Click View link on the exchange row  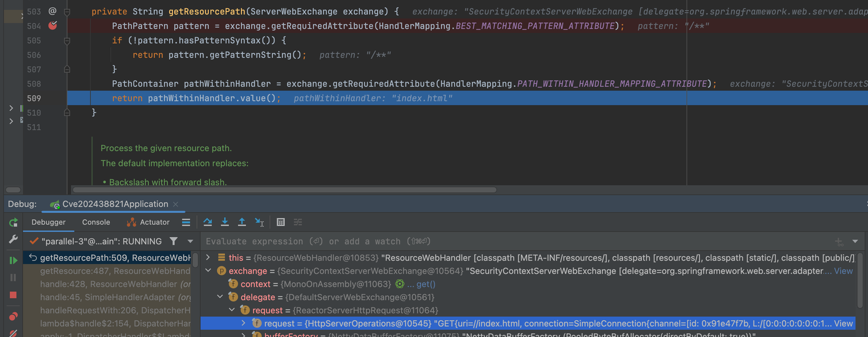[843, 271]
